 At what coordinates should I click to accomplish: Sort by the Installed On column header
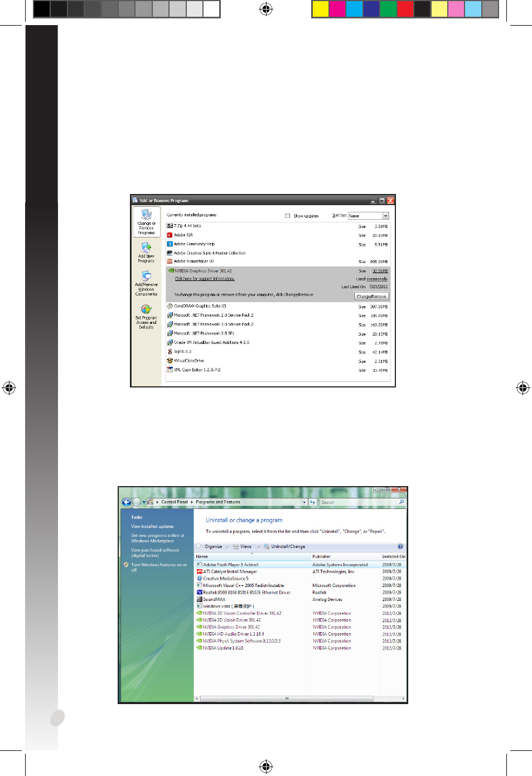[x=393, y=556]
